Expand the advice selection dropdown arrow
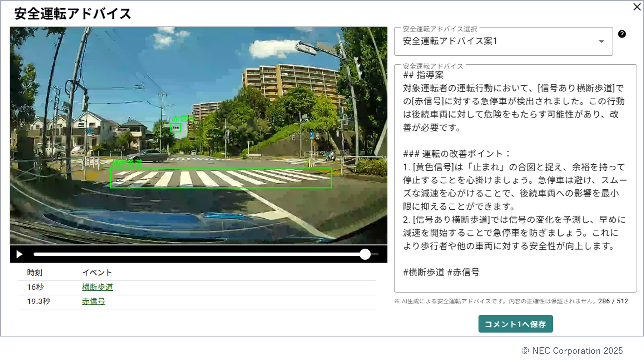 [x=601, y=42]
